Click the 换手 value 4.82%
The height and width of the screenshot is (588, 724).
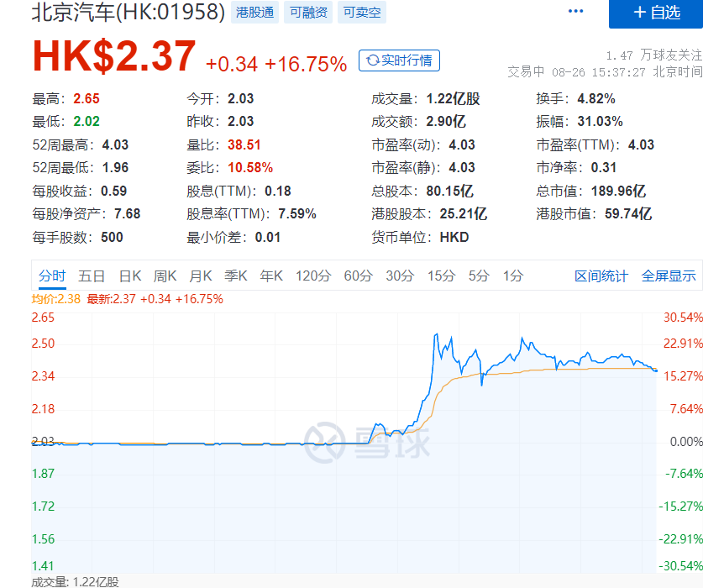click(596, 98)
